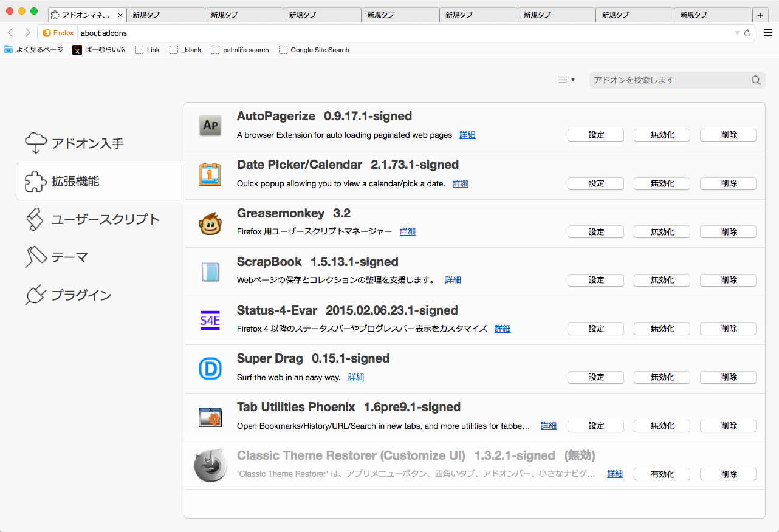Viewport: 779px width, 532px height.
Task: Click the Tab Utilities Phoenix icon
Action: point(210,417)
